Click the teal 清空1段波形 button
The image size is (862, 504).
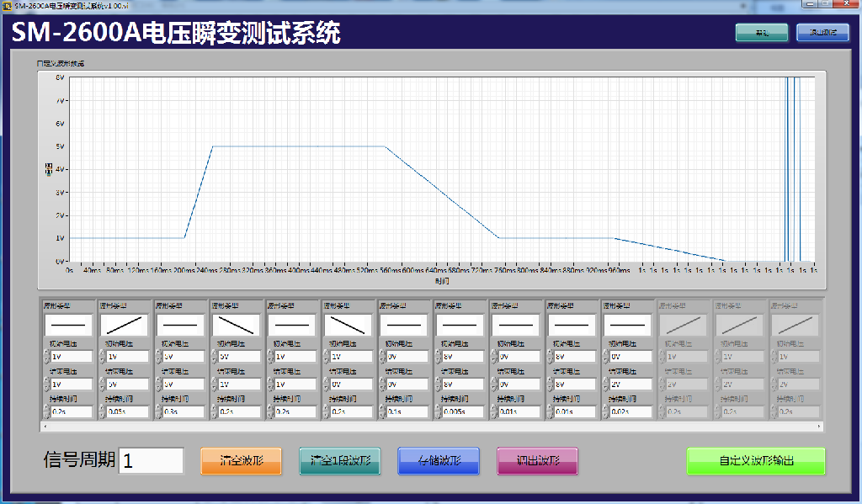(340, 460)
